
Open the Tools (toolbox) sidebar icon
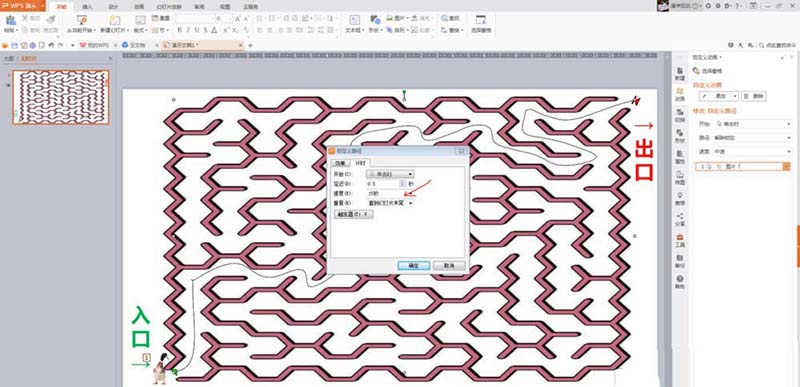(680, 240)
